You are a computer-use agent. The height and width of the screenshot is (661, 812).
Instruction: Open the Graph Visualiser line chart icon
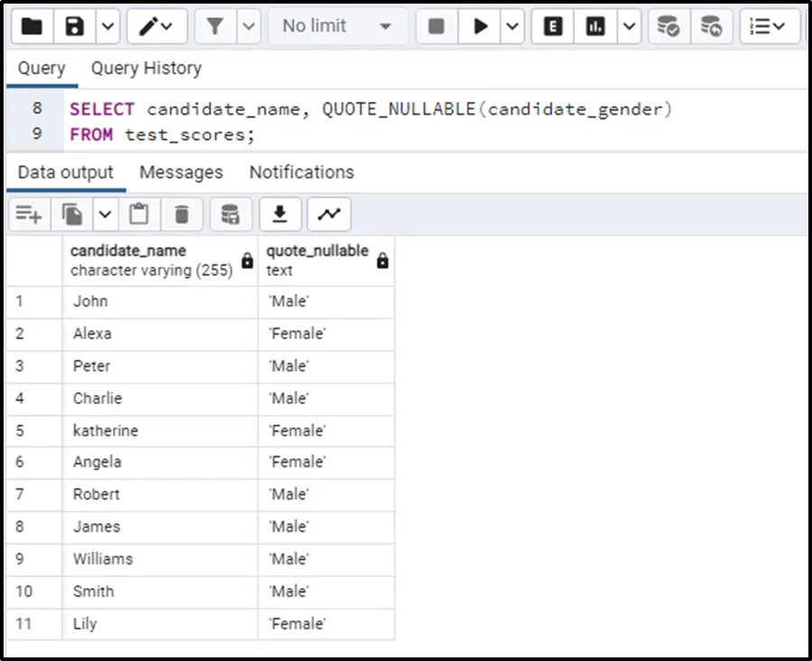329,214
